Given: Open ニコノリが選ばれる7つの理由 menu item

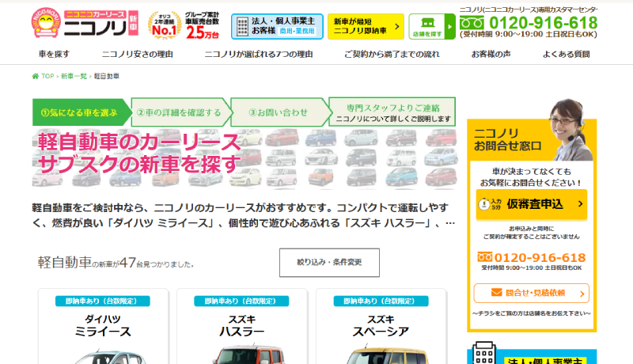Looking at the screenshot, I should (x=259, y=54).
